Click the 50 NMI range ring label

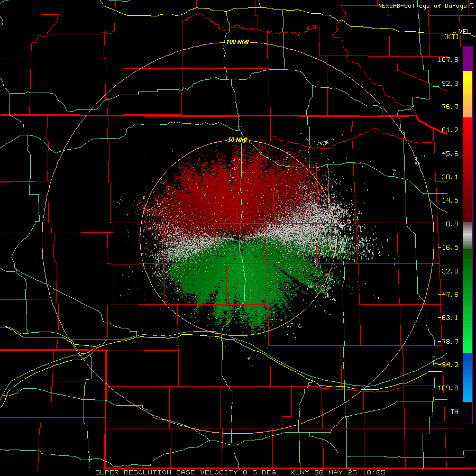(x=237, y=140)
